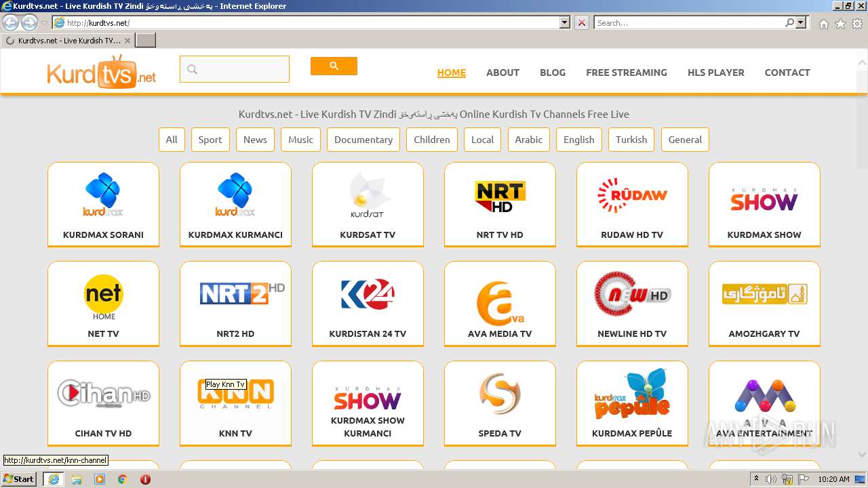Open the Kurdmax Show Kurmanci logo

[x=368, y=399]
